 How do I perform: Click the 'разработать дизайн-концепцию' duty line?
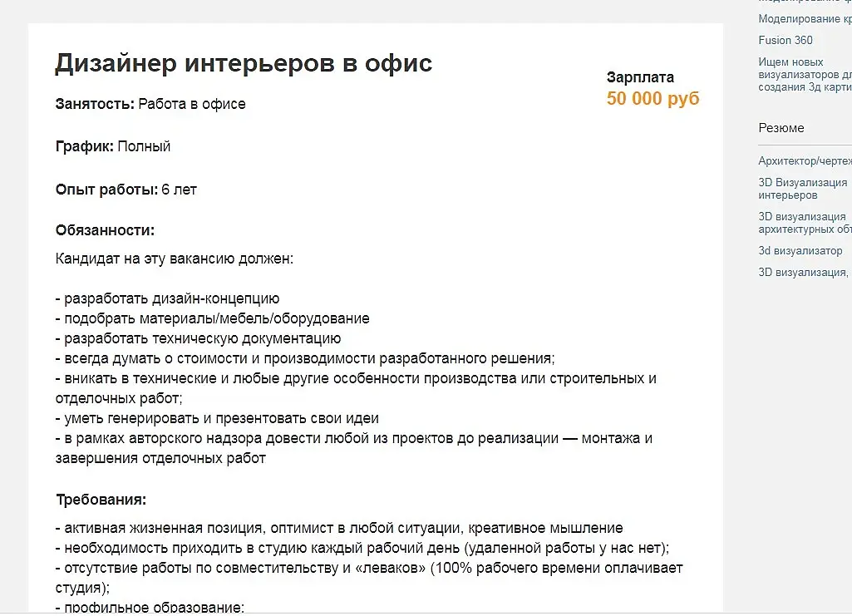(x=168, y=298)
